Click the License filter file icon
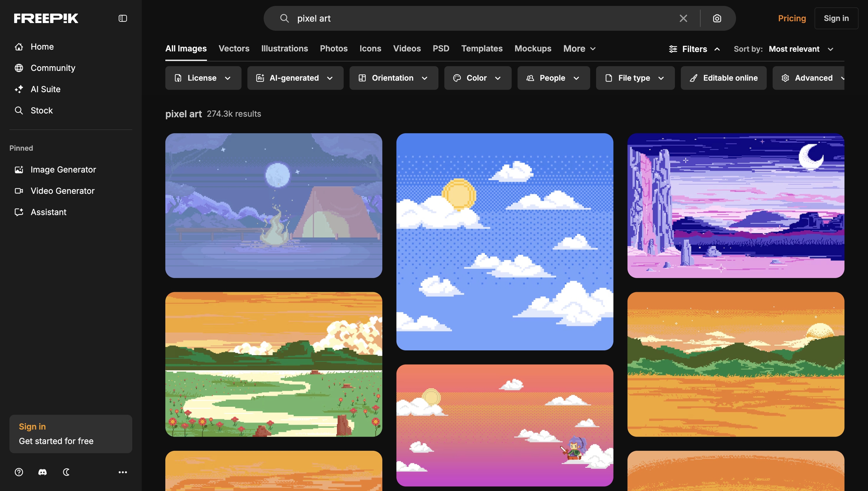This screenshot has width=868, height=491. (178, 78)
